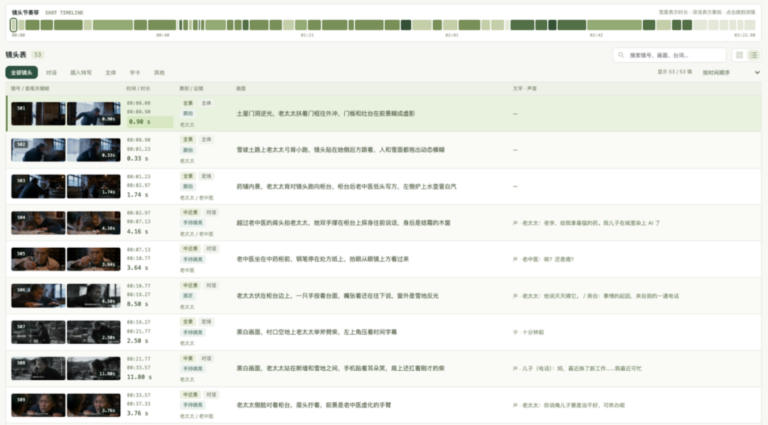Open end keyframe thumbnail labeled 3.64s
The image size is (768, 425).
pos(94,260)
